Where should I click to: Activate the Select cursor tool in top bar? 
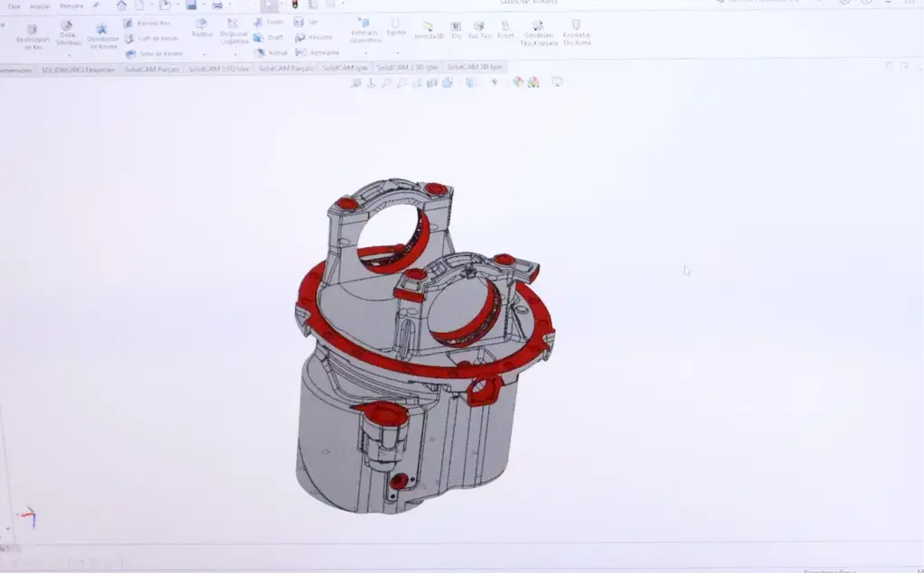(x=269, y=5)
